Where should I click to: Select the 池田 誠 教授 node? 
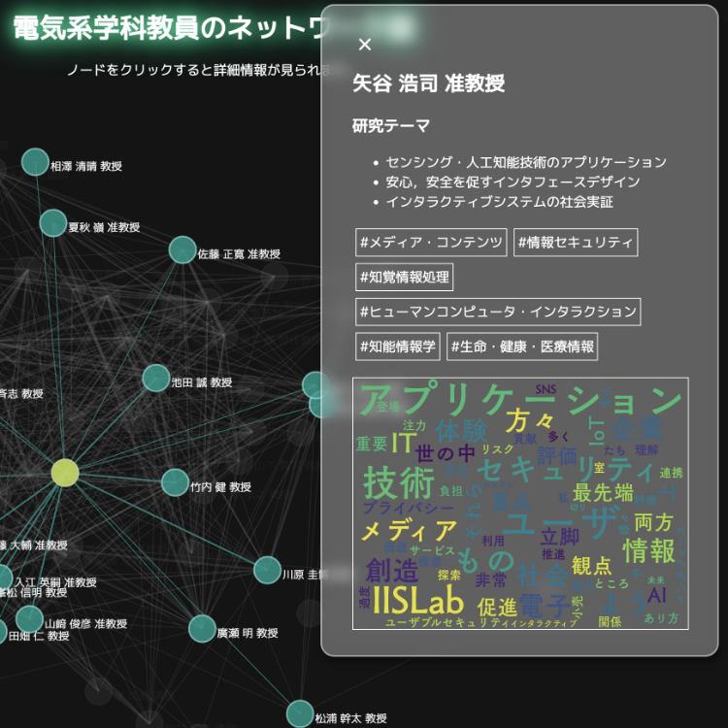tap(155, 379)
